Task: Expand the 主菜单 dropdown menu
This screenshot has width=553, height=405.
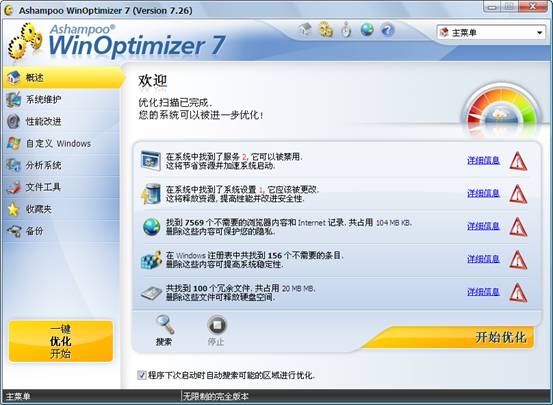Action: 491,33
